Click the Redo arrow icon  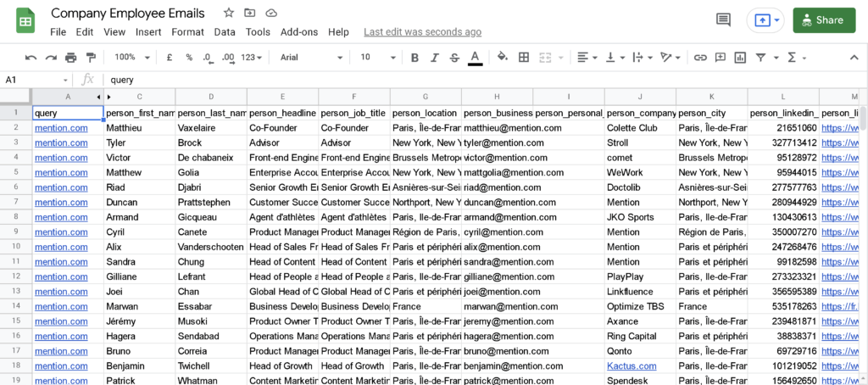(51, 58)
